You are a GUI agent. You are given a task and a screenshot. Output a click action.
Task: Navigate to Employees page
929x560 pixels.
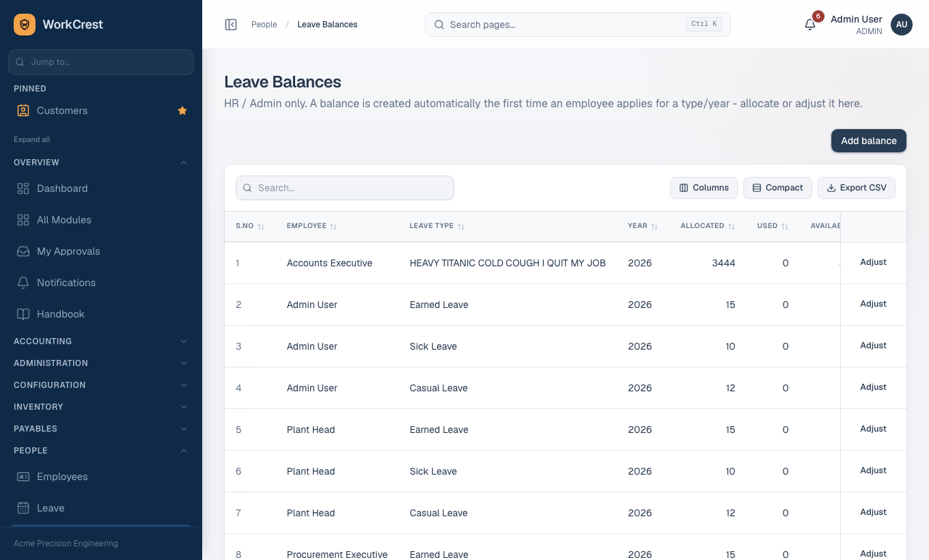click(101, 477)
